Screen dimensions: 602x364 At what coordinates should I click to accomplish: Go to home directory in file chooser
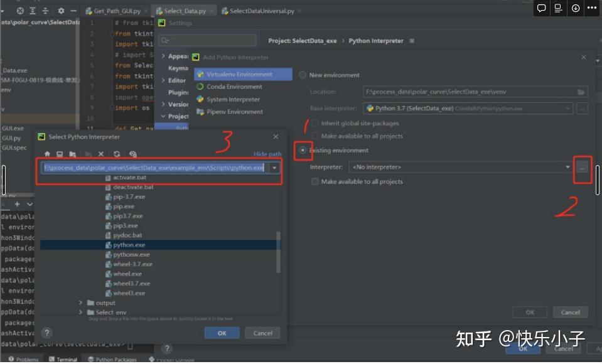[x=47, y=154]
